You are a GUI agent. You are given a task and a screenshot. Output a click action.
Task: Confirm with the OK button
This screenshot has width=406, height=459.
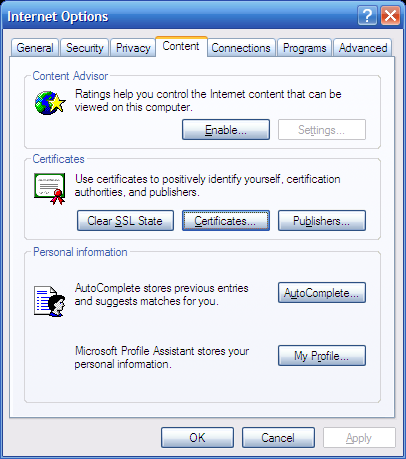[x=197, y=438]
